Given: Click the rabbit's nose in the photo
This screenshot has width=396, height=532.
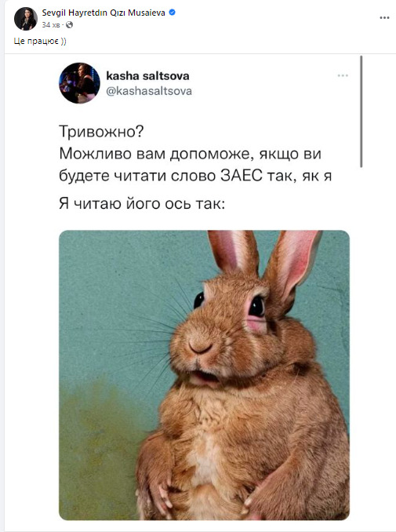Looking at the screenshot, I should click(201, 347).
